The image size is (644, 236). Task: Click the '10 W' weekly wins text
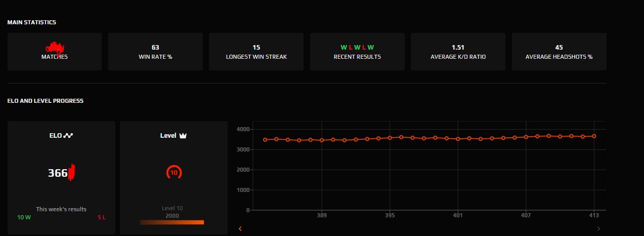[24, 217]
